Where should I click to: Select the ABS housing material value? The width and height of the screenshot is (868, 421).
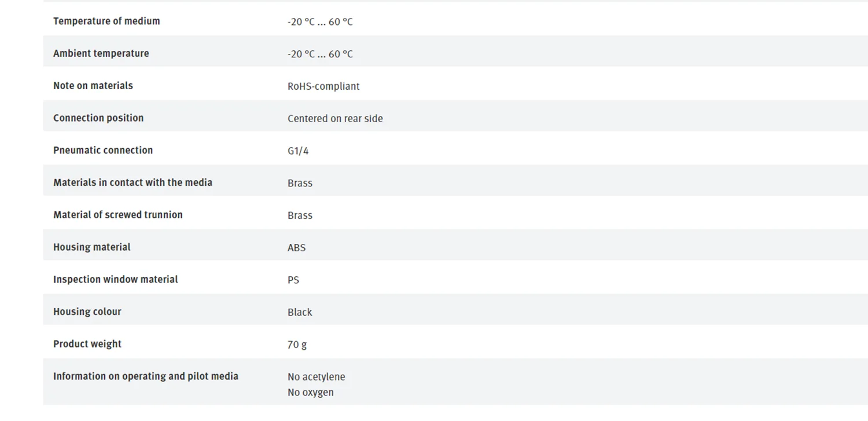click(296, 247)
